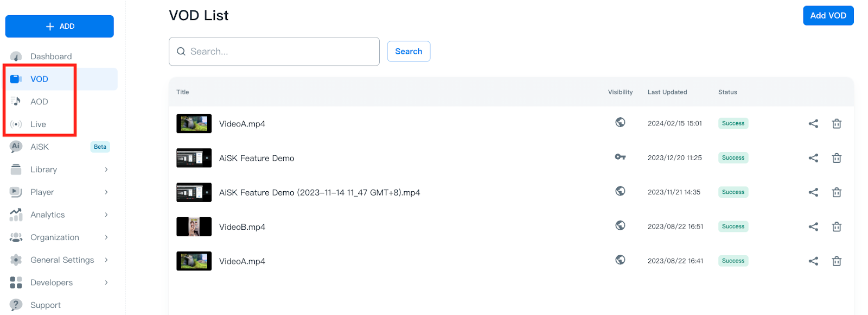Image resolution: width=868 pixels, height=315 pixels.
Task: Delete the first VideoA.mp4 entry via trash icon
Action: click(x=837, y=124)
